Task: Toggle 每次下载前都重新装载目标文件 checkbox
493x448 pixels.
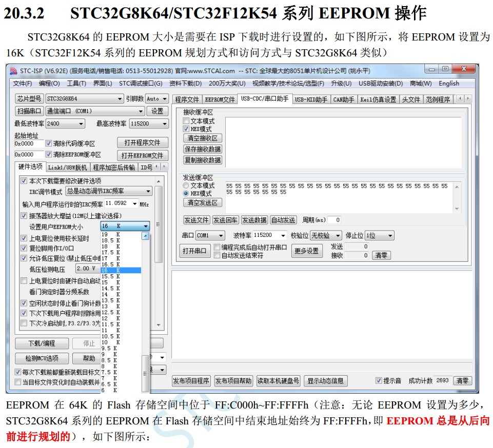Action: click(18, 372)
